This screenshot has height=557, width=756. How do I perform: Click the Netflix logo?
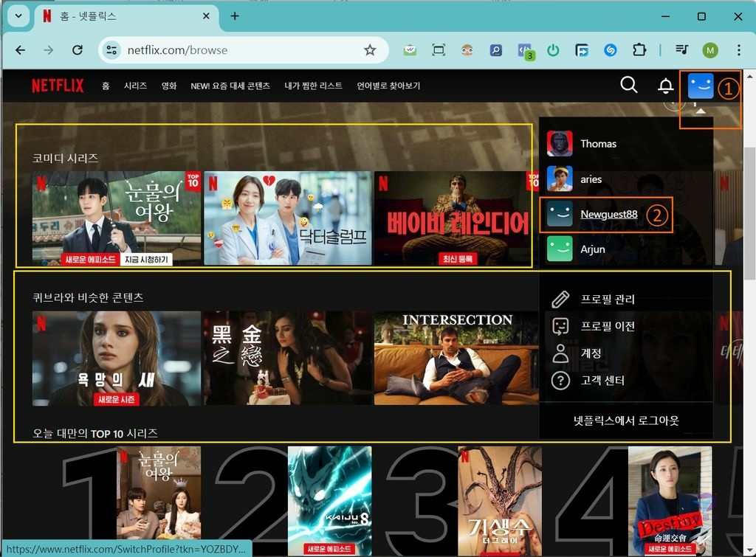point(58,86)
